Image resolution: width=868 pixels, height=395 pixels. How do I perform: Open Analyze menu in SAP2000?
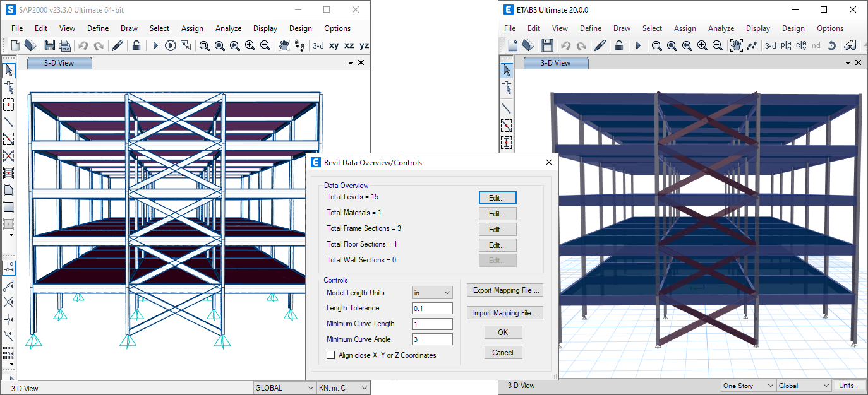pyautogui.click(x=228, y=28)
